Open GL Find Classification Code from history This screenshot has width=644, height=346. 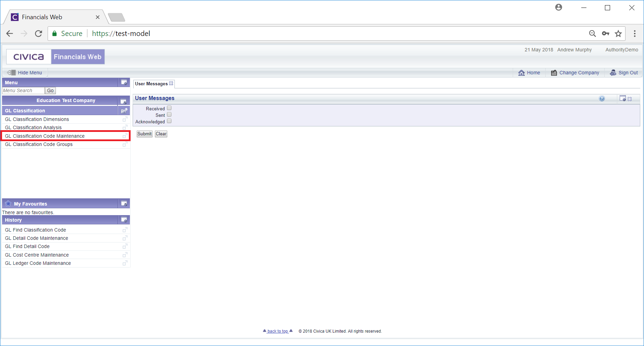point(35,230)
